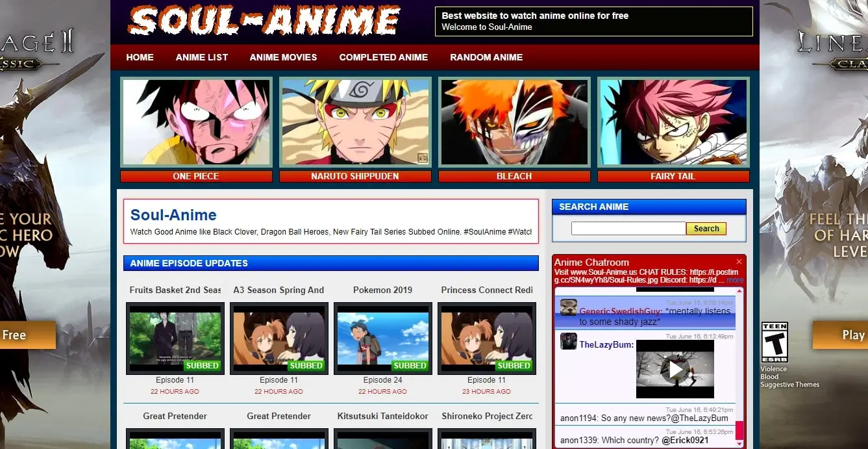868x449 pixels.
Task: Expand the chatroom description with 'more'
Action: (735, 280)
